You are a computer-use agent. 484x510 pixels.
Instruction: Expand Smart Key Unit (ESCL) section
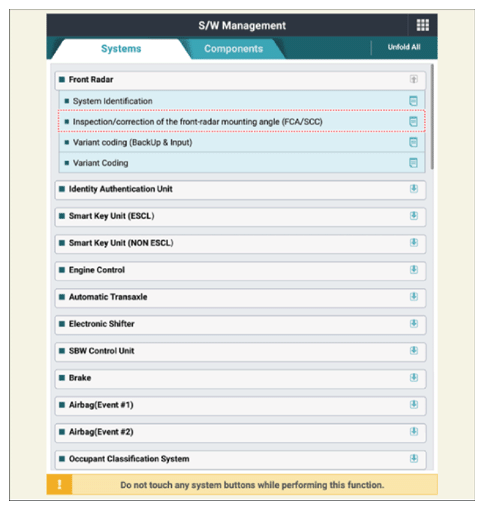413,216
